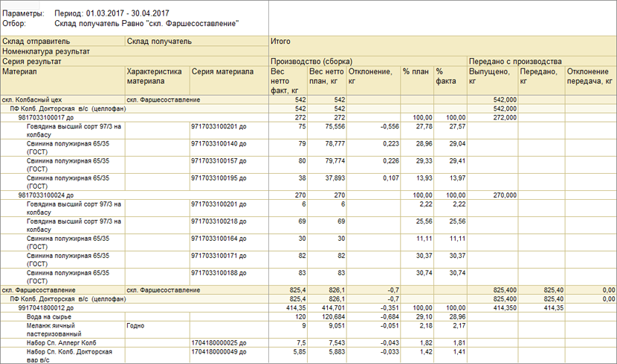Click the plan weight value 75,556
The width and height of the screenshot is (617, 364).
pyautogui.click(x=335, y=126)
